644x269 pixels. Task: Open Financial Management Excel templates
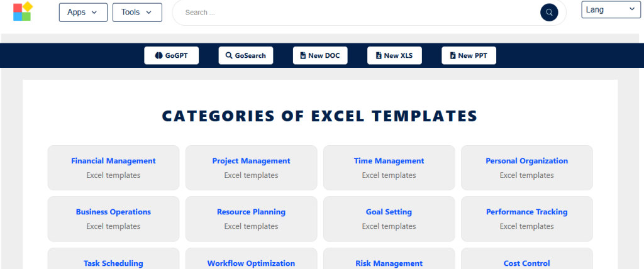[113, 168]
